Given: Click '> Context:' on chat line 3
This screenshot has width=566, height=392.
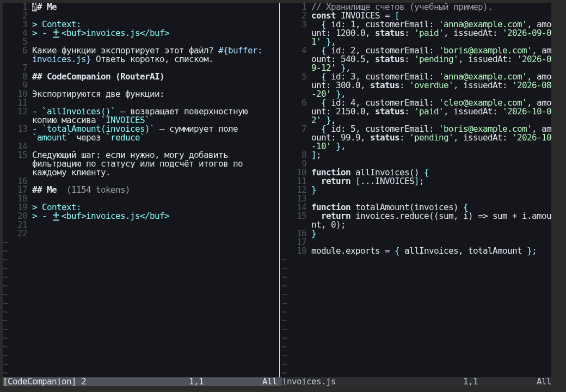Looking at the screenshot, I should click(56, 24).
